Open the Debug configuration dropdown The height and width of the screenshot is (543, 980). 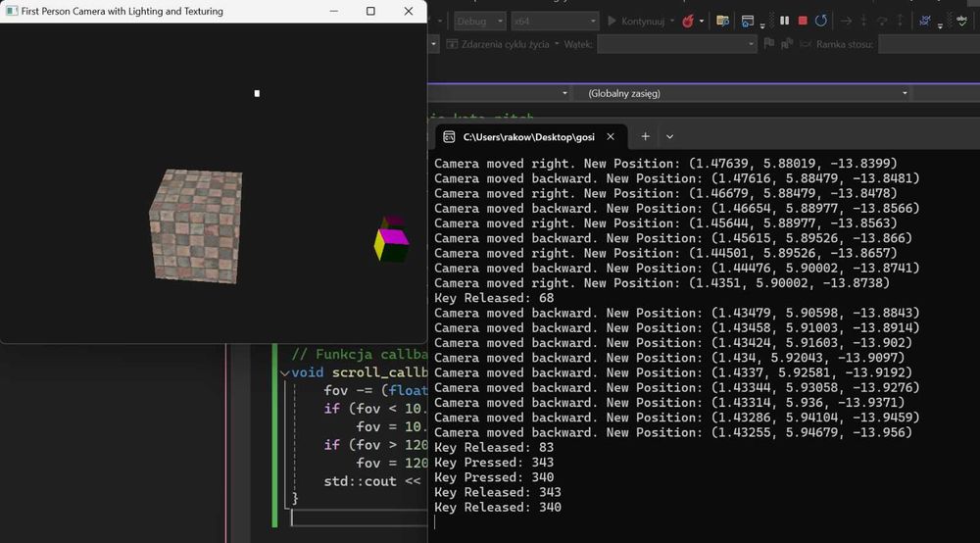[482, 21]
